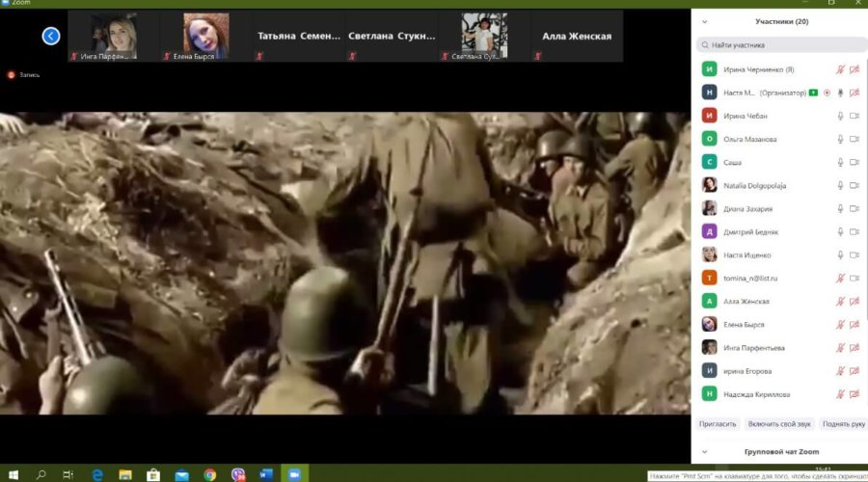Image resolution: width=868 pixels, height=482 pixels.
Task: Click recording dot icon beside Настя М.
Action: pyautogui.click(x=827, y=93)
